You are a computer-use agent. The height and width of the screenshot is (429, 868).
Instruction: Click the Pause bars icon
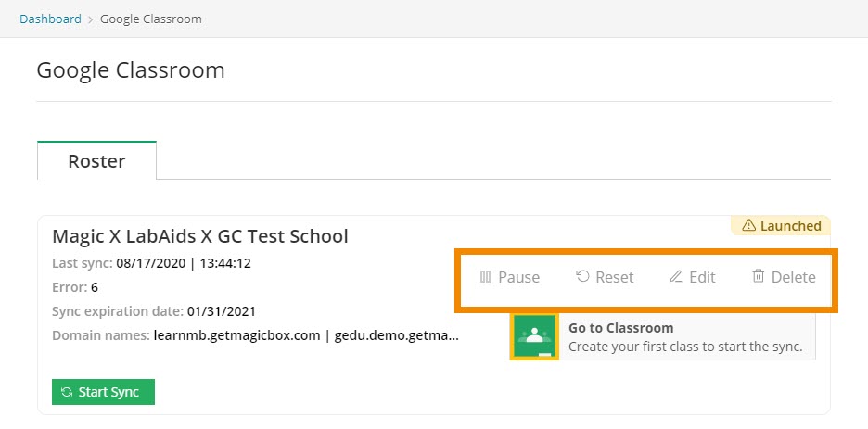click(486, 276)
